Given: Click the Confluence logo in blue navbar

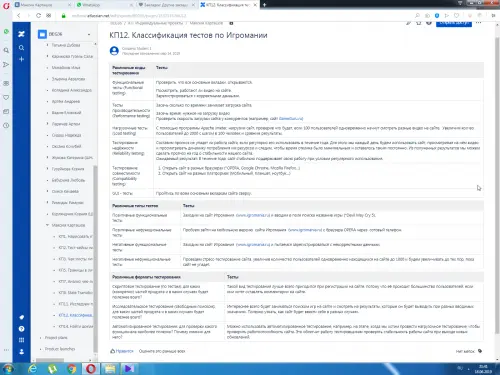Looking at the screenshot, I should coord(21,34).
